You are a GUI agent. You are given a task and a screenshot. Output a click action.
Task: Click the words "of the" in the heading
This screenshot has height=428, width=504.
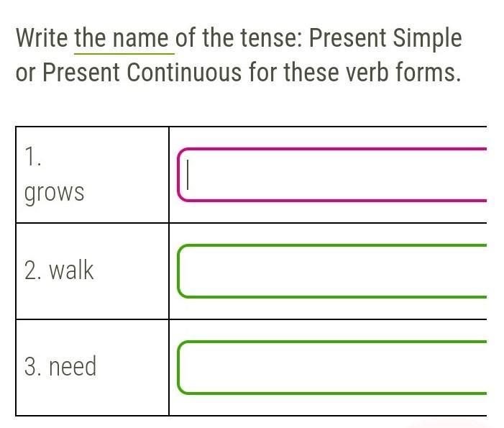tap(201, 38)
